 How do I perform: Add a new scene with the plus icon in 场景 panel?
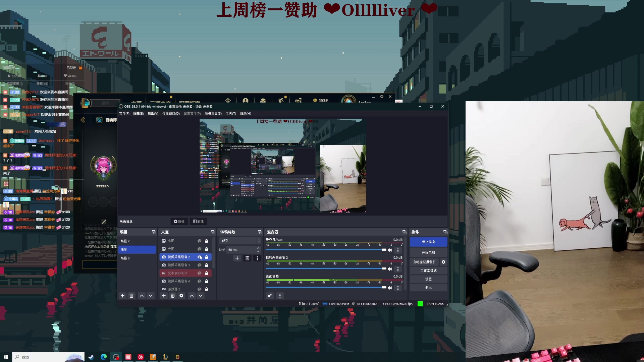(122, 296)
